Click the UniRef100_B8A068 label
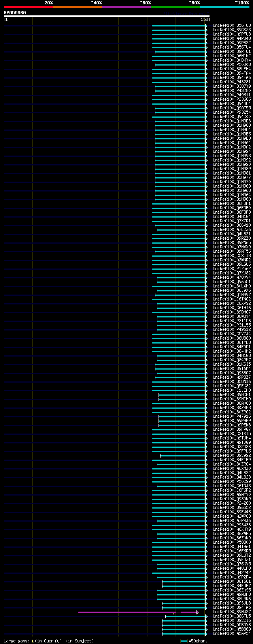 (x=232, y=403)
